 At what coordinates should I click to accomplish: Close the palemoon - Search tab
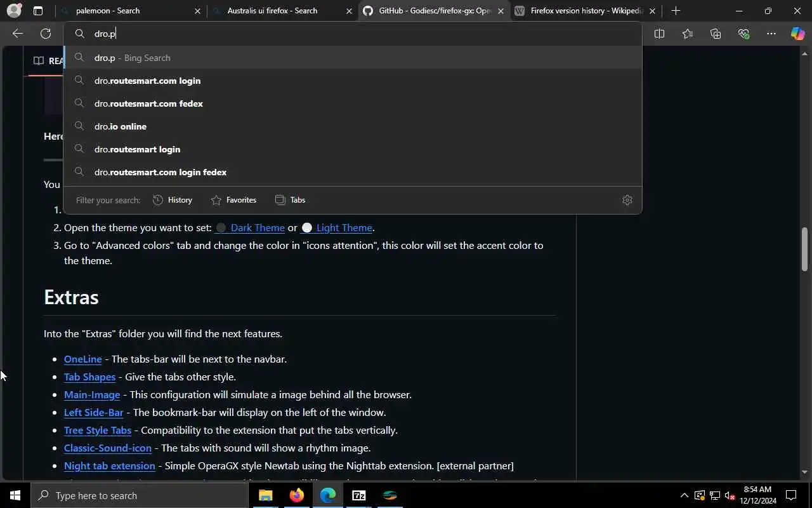pos(197,11)
